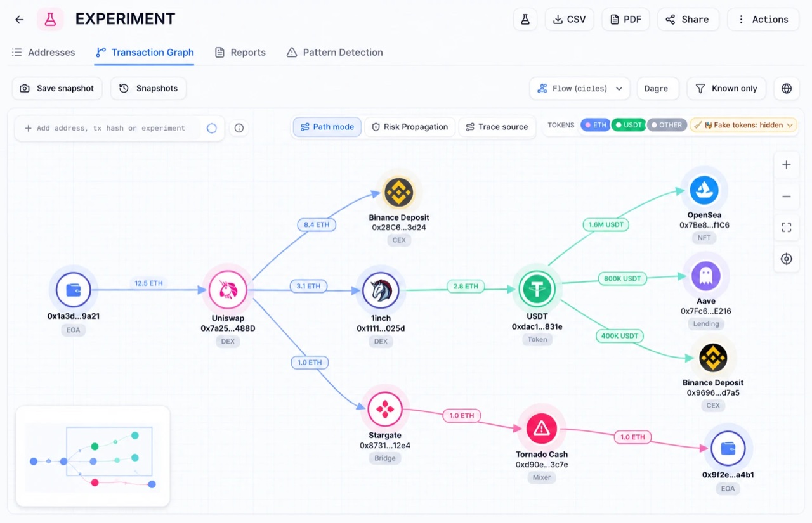The height and width of the screenshot is (523, 812).
Task: Select the 1inch node icon
Action: pyautogui.click(x=381, y=290)
